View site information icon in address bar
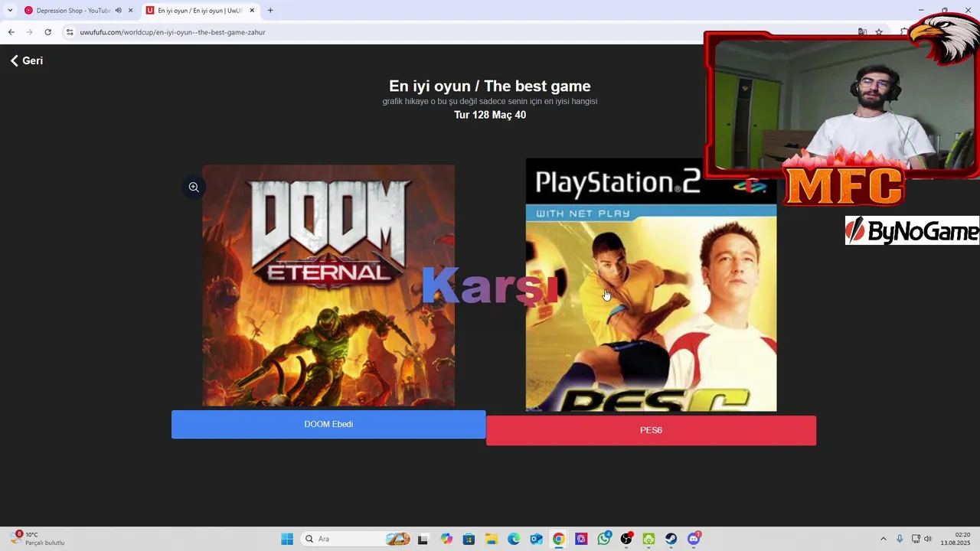 pos(70,32)
